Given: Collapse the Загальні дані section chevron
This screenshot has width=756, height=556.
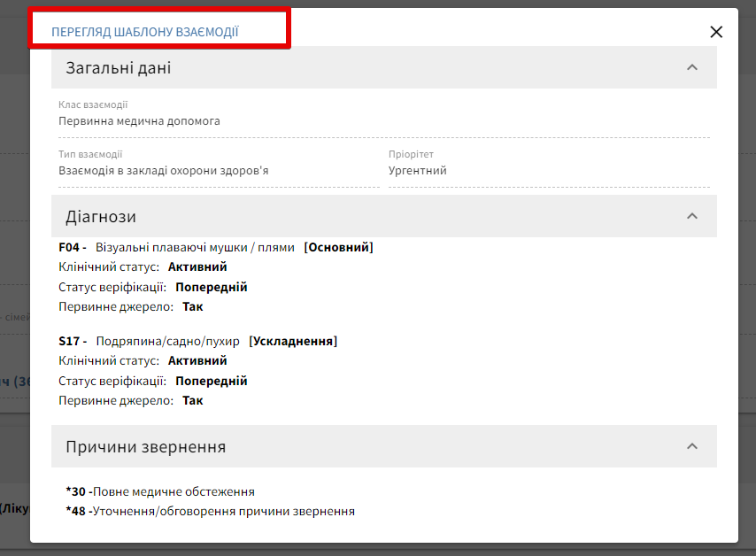Looking at the screenshot, I should click(692, 67).
